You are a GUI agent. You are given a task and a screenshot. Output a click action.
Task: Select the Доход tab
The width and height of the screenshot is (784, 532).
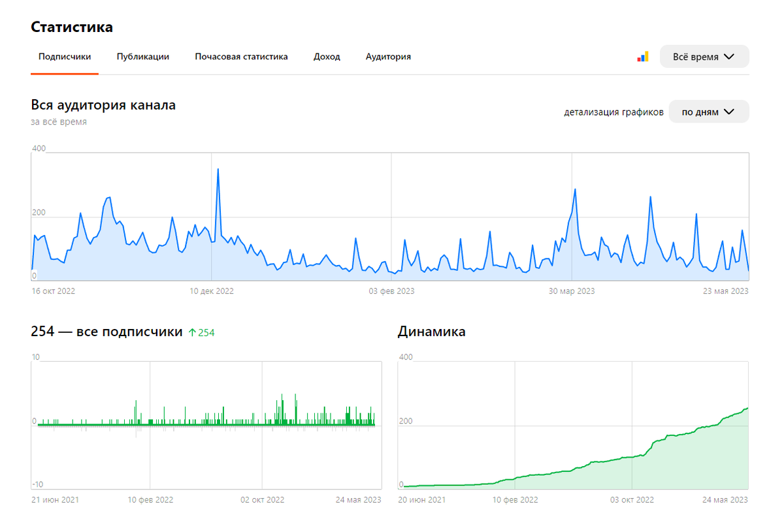click(327, 57)
